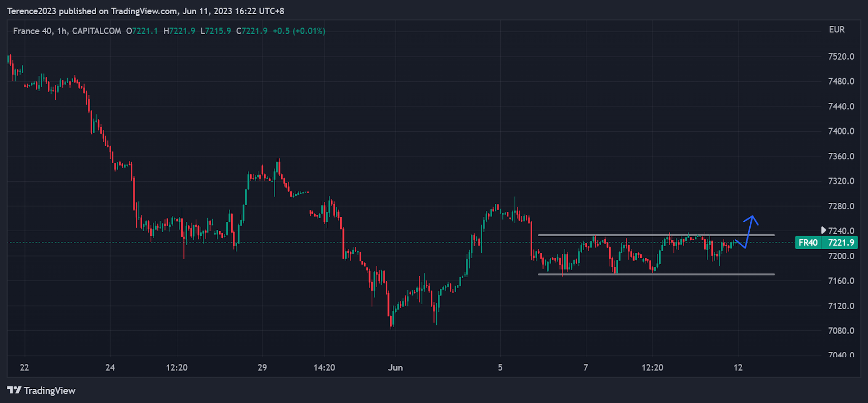868x403 pixels.
Task: Click the 7320.0 price axis label
Action: coord(841,181)
